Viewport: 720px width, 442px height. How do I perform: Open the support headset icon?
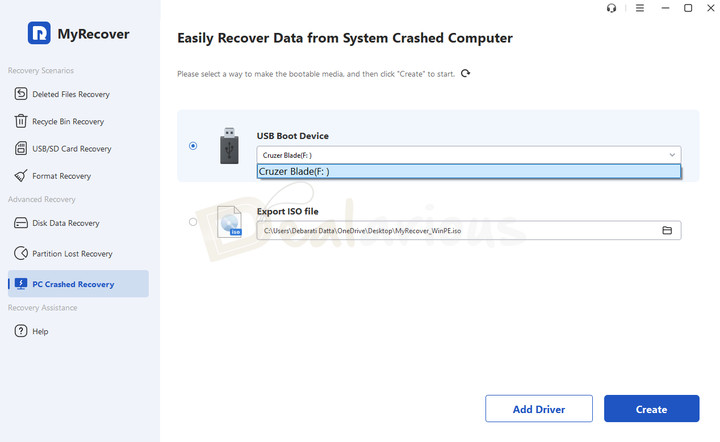(611, 8)
